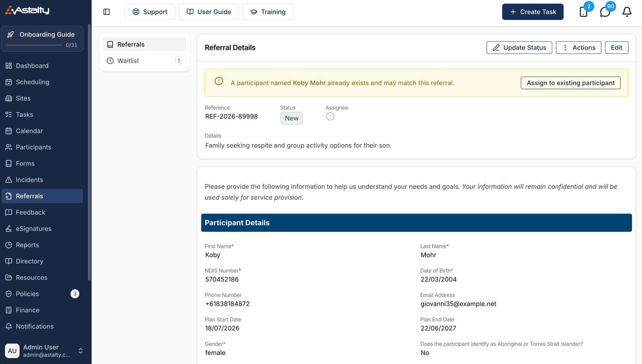Toggle the sidebar collapse icon
Screen dimensions: 642x364
pyautogui.click(x=107, y=12)
